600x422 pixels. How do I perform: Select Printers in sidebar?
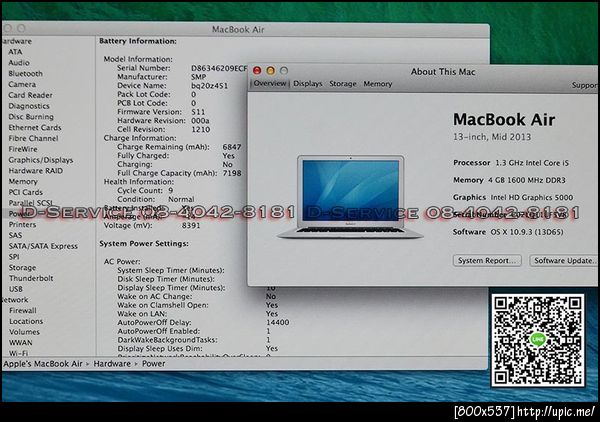point(22,225)
